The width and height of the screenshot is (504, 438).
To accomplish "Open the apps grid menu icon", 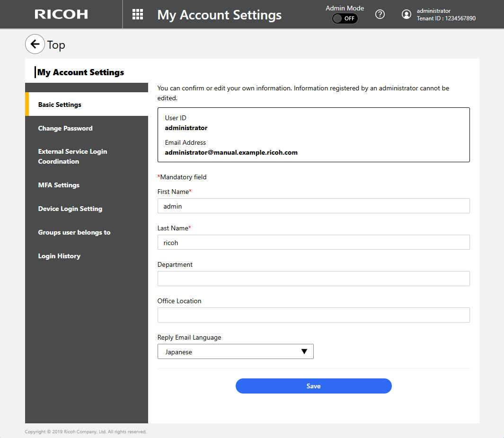I will tap(137, 14).
